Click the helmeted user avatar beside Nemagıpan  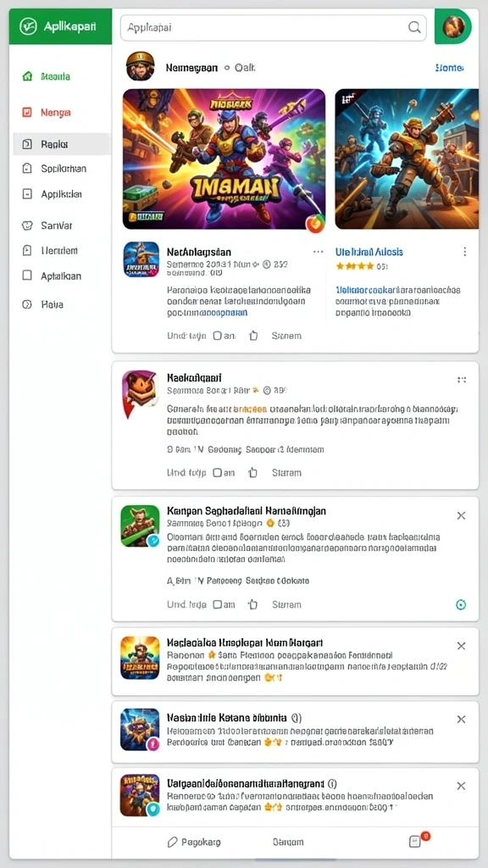[x=140, y=66]
